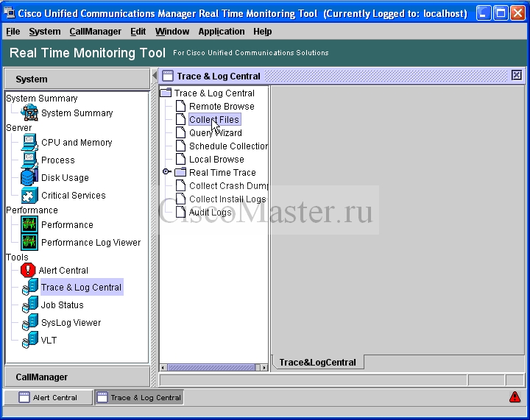
Task: Click the SysLog Viewer server icon
Action: pyautogui.click(x=30, y=322)
